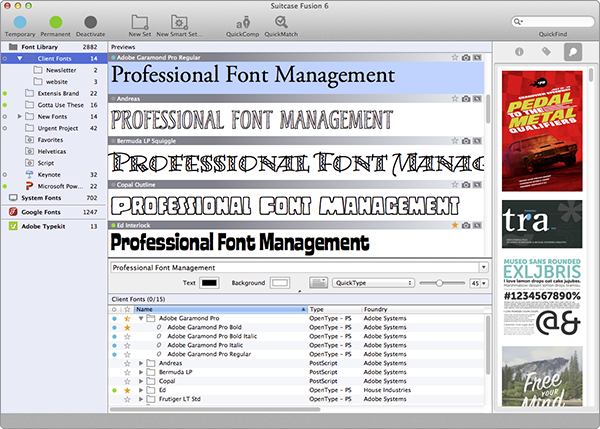Sort font list by Foundry column
600x429 pixels.
tap(375, 310)
